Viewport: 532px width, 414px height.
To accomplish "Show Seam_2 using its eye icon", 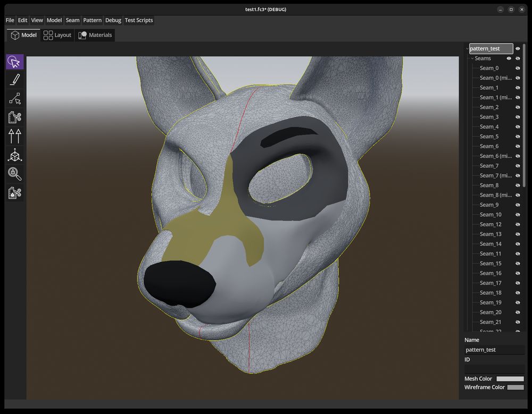I will pyautogui.click(x=518, y=107).
